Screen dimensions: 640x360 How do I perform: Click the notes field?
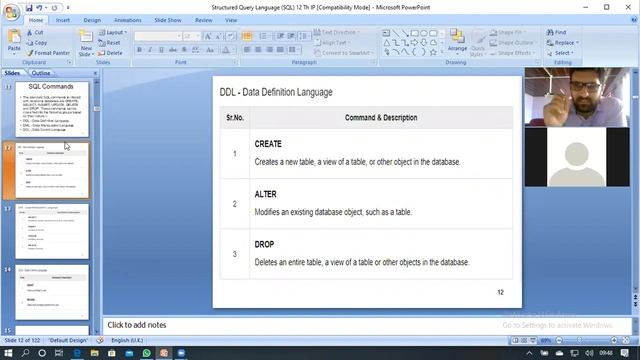(367, 325)
